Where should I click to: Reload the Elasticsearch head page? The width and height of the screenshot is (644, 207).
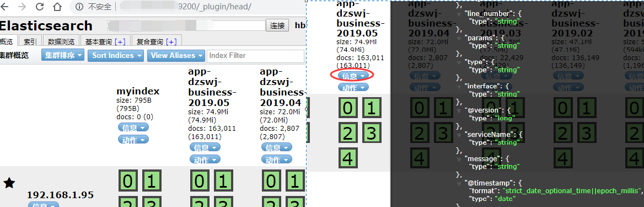tap(40, 7)
